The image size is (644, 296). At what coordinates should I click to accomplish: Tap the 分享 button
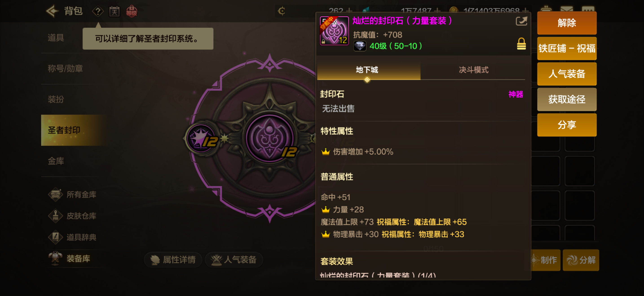point(567,125)
